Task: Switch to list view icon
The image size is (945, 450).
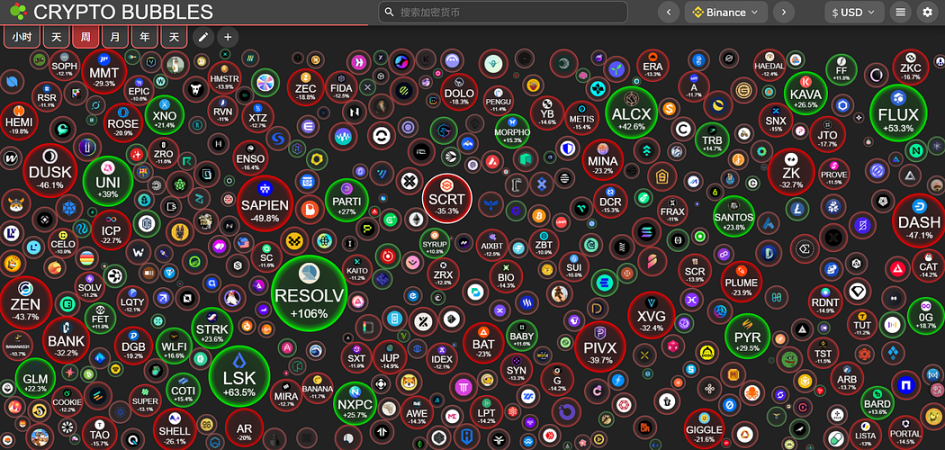Action: point(901,12)
